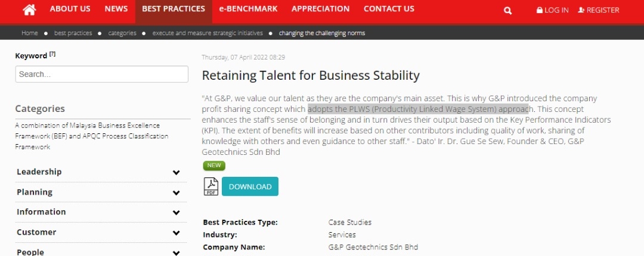Click the Register link
Viewport: 644px width, 256px height.
[599, 10]
